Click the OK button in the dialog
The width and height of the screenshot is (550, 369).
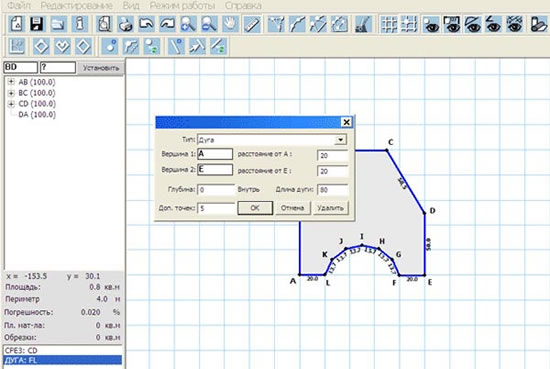tap(255, 208)
